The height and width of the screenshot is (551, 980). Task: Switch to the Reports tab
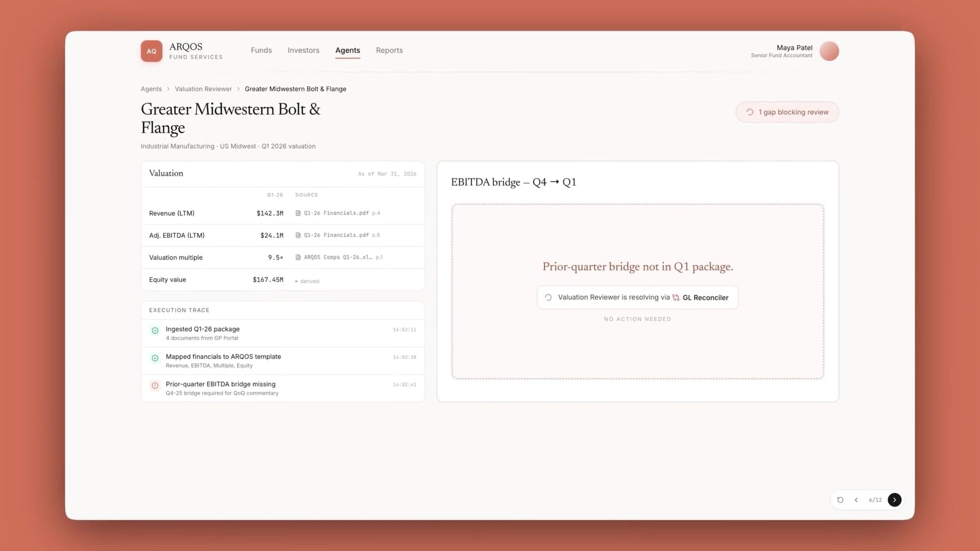click(x=389, y=50)
